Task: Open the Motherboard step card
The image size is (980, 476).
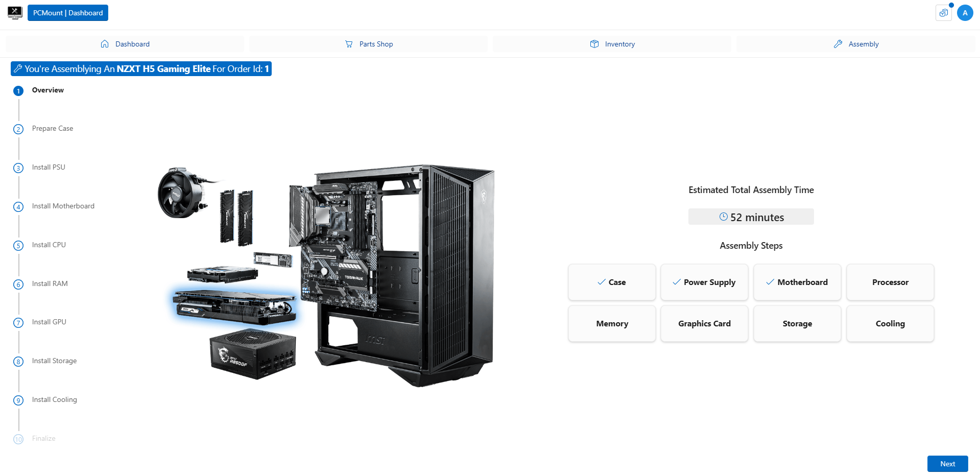Action: click(x=797, y=282)
